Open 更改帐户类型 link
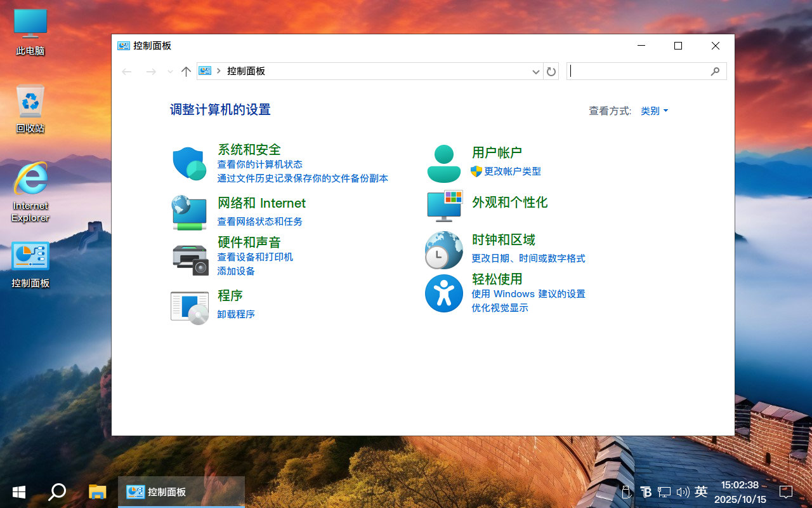This screenshot has height=508, width=812. point(512,171)
